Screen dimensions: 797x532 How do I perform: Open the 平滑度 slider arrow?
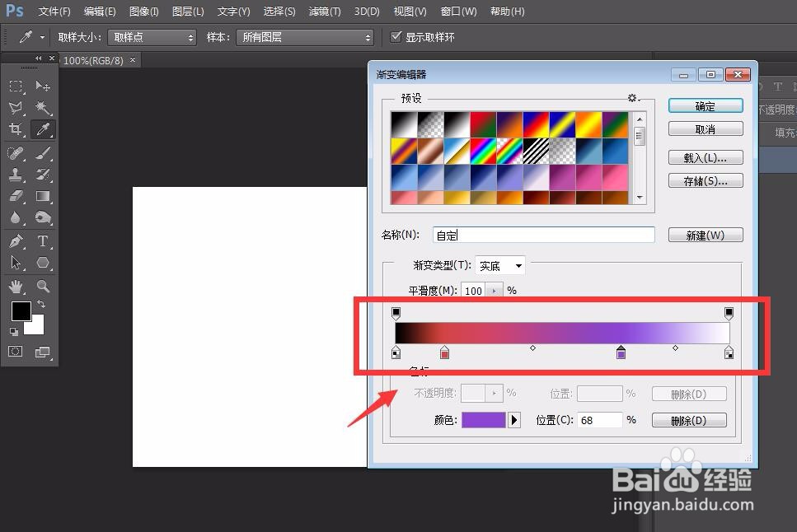click(x=494, y=291)
